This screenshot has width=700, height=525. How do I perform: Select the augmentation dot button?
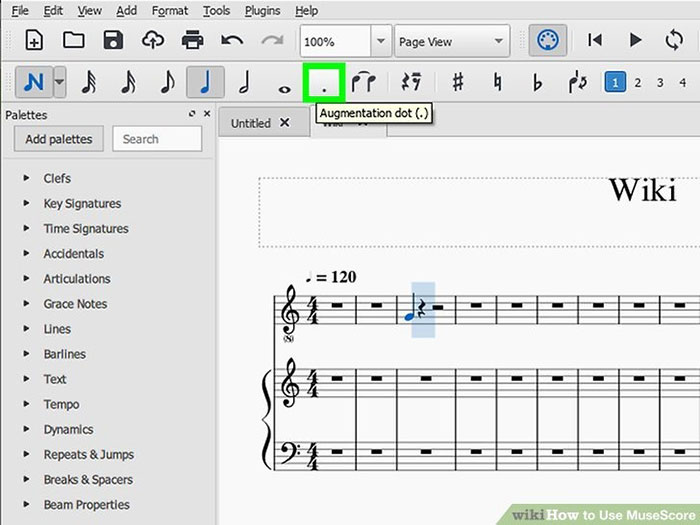[x=324, y=82]
